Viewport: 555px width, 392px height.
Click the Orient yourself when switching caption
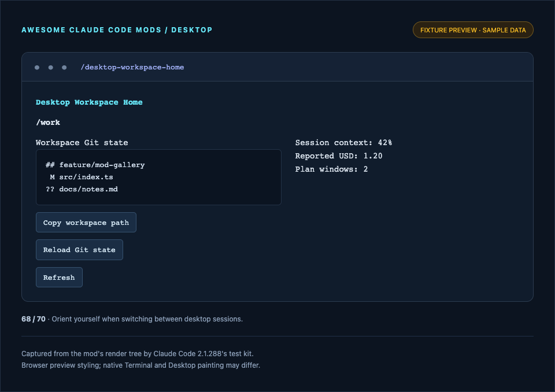[x=147, y=319]
